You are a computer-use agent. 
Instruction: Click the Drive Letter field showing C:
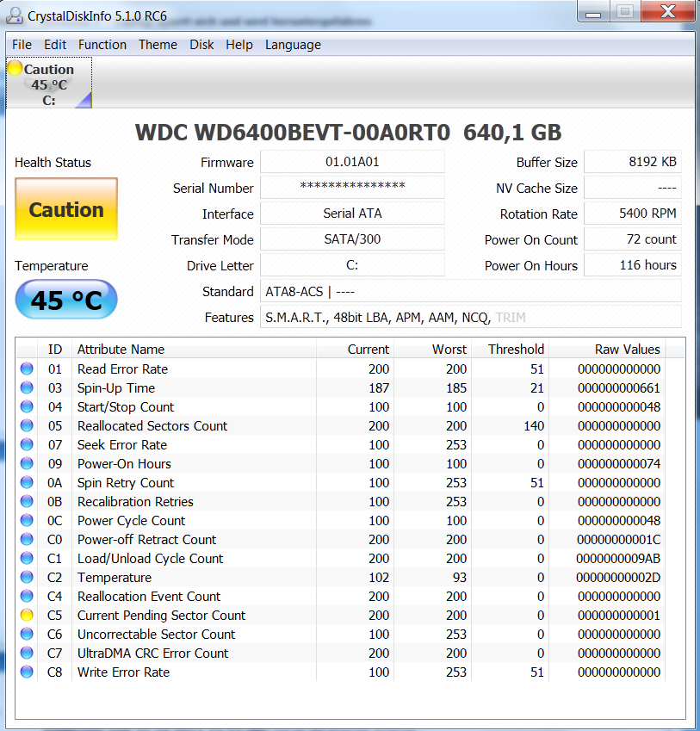pos(352,265)
